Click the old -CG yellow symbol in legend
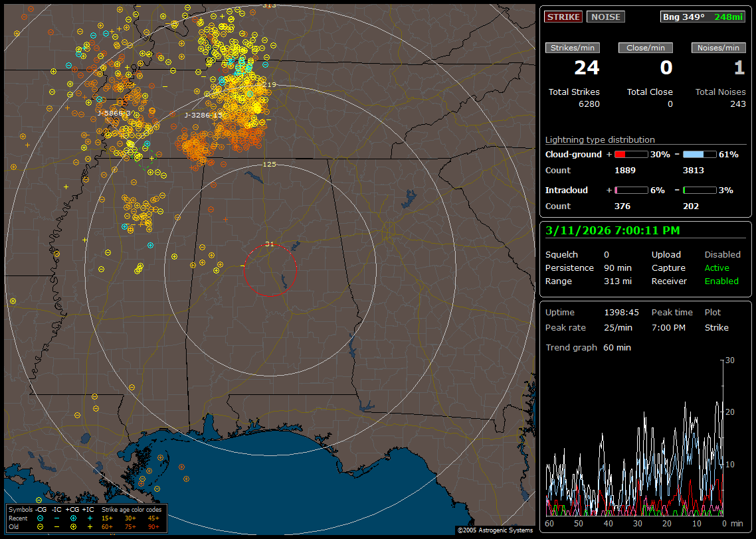Image resolution: width=756 pixels, height=539 pixels. coord(41,526)
